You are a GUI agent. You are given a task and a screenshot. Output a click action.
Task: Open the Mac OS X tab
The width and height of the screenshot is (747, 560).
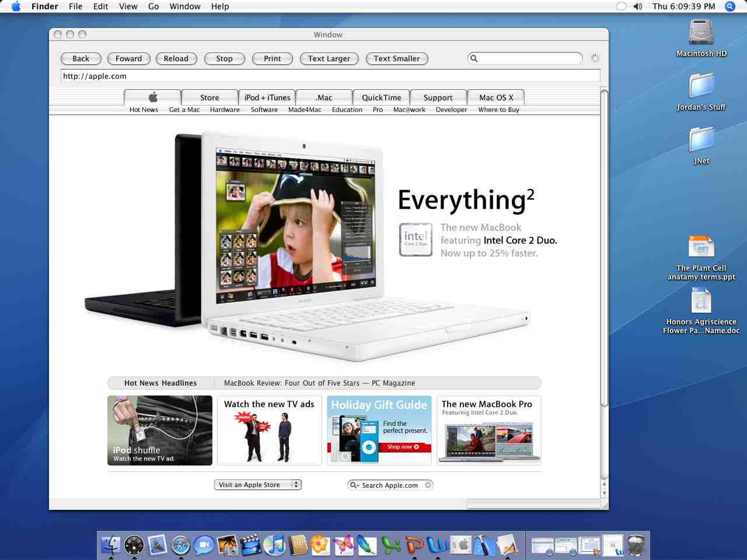[x=496, y=97]
